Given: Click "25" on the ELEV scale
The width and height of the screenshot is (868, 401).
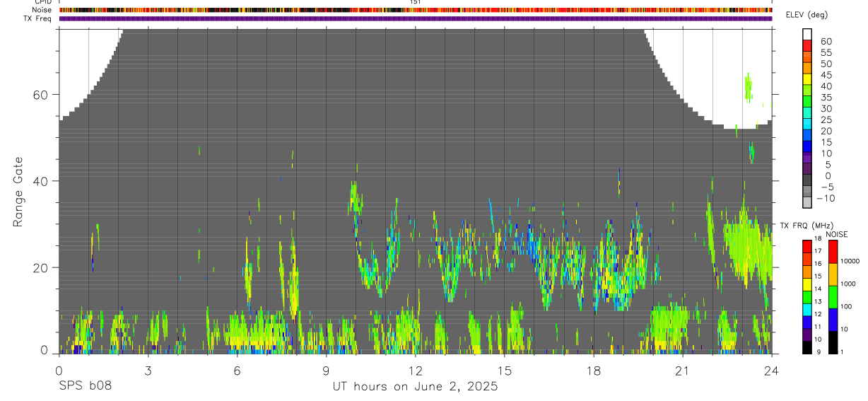Looking at the screenshot, I should pyautogui.click(x=826, y=120).
